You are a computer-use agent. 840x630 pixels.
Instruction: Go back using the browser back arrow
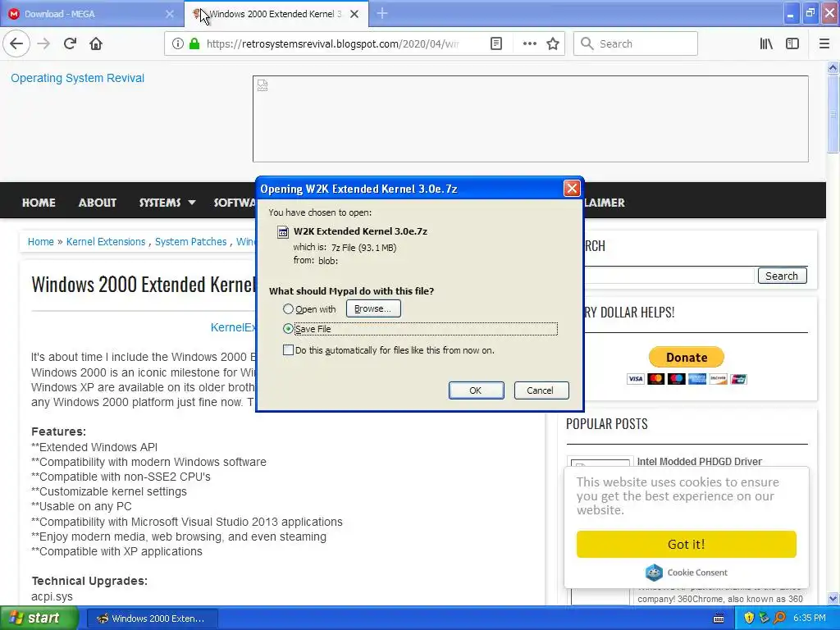(16, 43)
